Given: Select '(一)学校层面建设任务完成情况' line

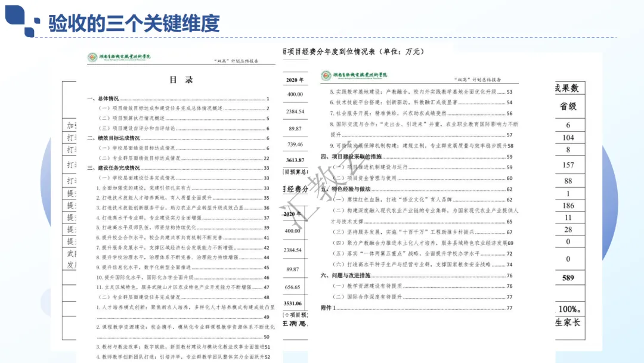Looking at the screenshot, I should 184,178.
